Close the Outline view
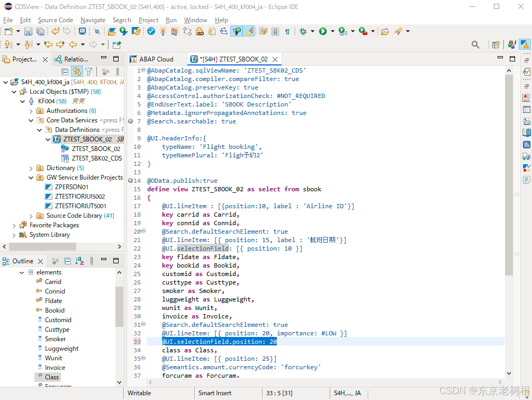 (x=40, y=261)
